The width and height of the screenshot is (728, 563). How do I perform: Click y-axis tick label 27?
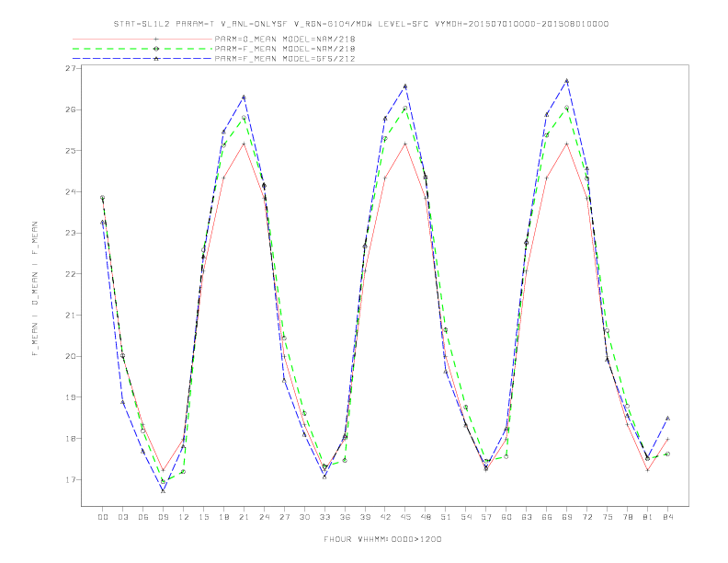pos(70,68)
